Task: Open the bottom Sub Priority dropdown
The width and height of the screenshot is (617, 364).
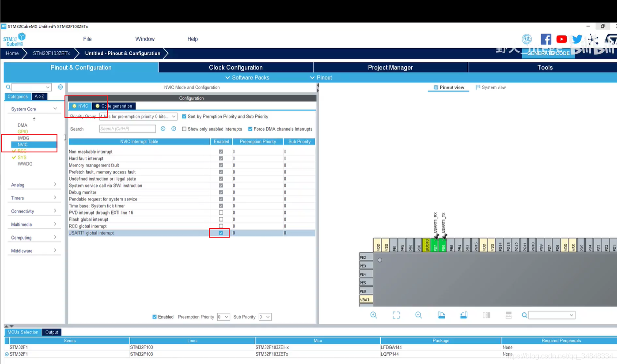Action: tap(265, 317)
